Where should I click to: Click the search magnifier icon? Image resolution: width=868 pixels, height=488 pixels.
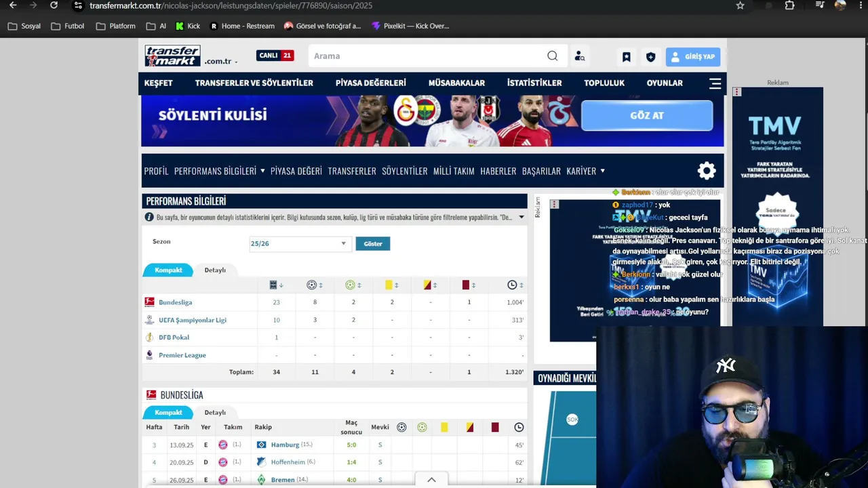point(553,56)
